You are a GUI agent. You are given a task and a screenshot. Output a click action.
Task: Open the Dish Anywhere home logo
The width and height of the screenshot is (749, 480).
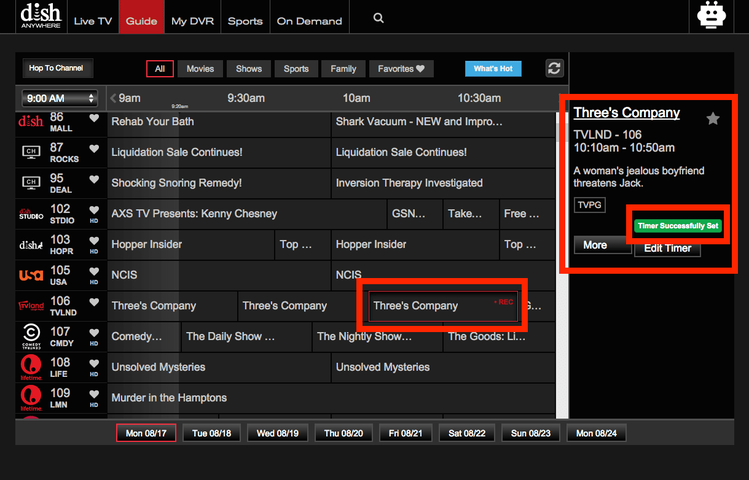pos(41,16)
